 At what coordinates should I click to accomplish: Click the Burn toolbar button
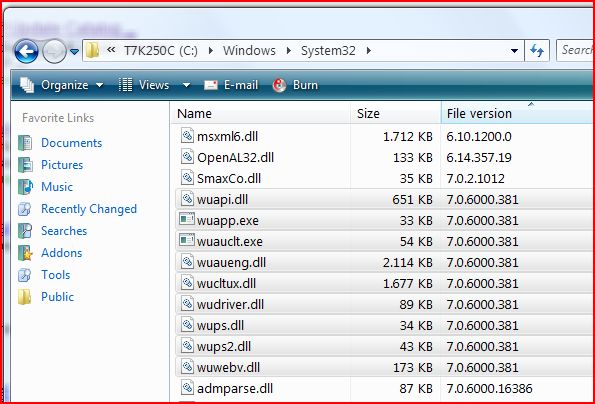(295, 85)
